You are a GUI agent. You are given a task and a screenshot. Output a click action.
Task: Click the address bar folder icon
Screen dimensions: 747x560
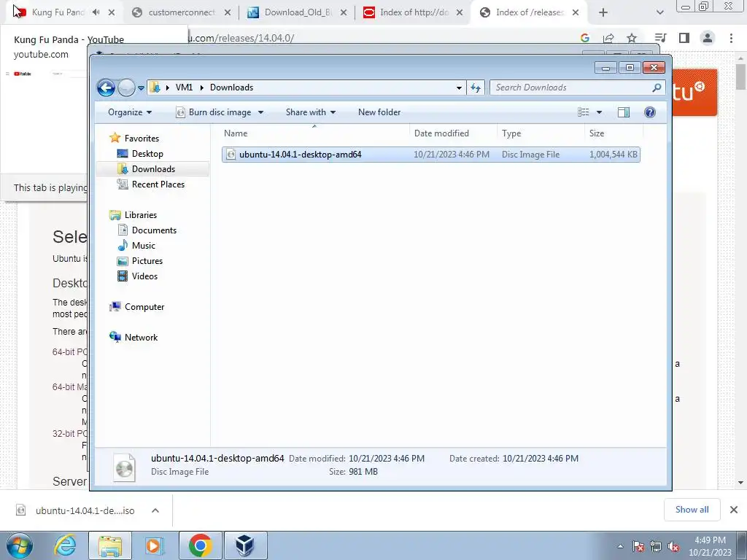click(155, 87)
